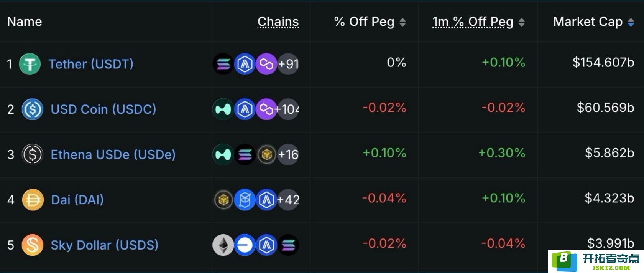
Task: Click Ethereum chain icon in Sky Dollar row
Action: 223,245
